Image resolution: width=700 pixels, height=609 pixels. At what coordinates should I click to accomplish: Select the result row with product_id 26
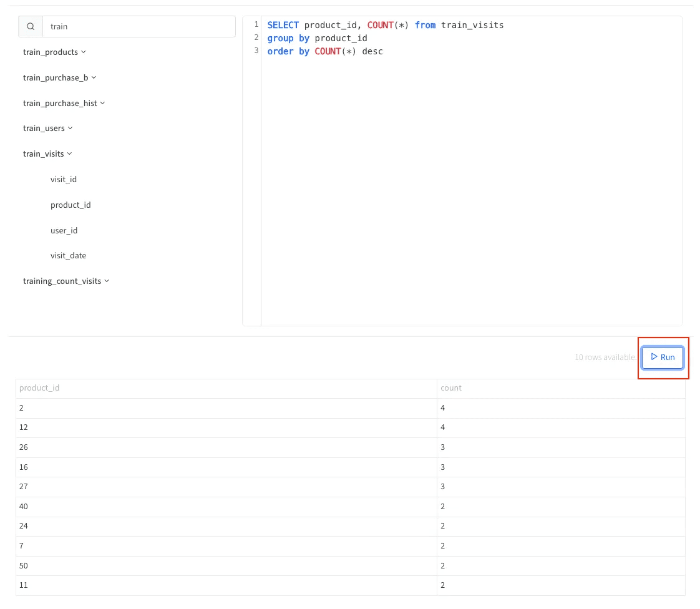[351, 447]
